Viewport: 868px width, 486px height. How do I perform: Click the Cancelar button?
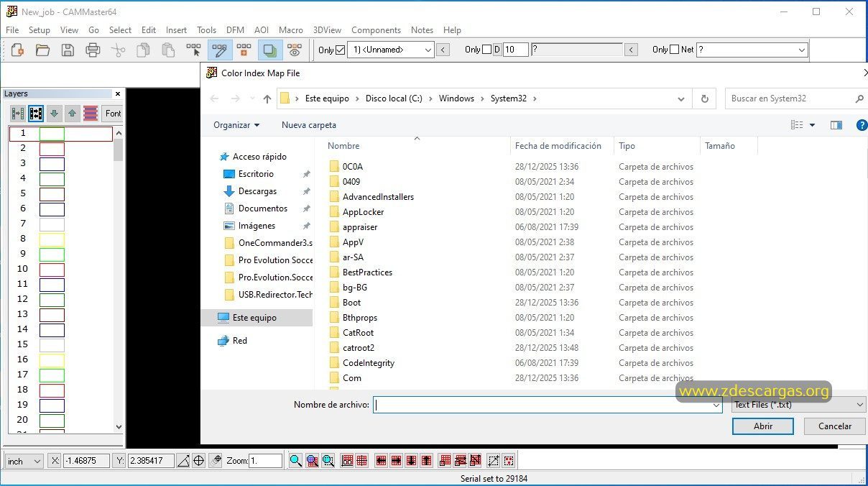click(x=835, y=426)
